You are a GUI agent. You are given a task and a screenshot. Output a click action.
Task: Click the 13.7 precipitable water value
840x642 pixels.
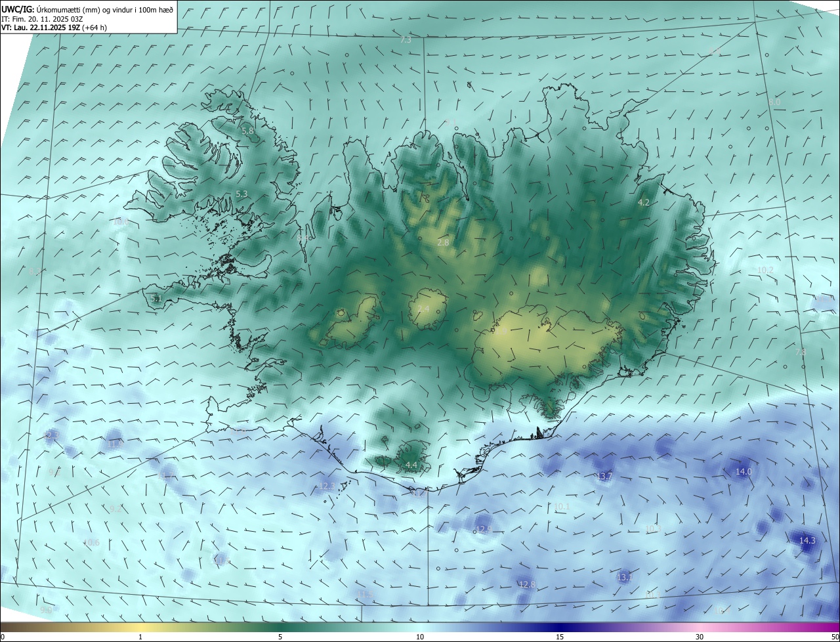point(604,476)
